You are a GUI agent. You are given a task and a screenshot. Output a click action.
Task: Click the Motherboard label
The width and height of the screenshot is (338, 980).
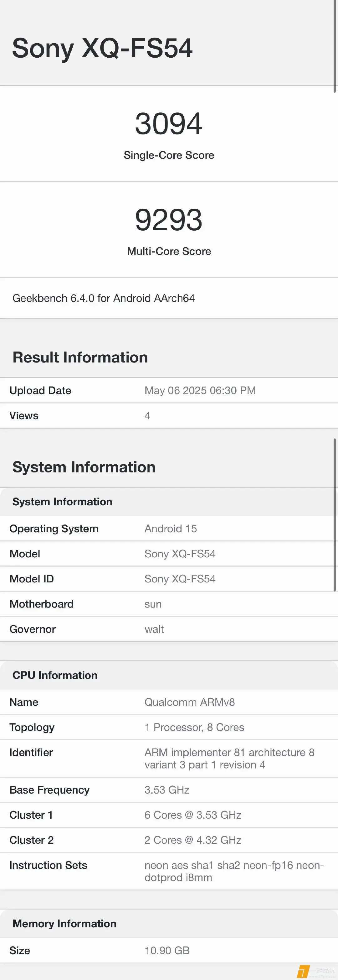41,604
